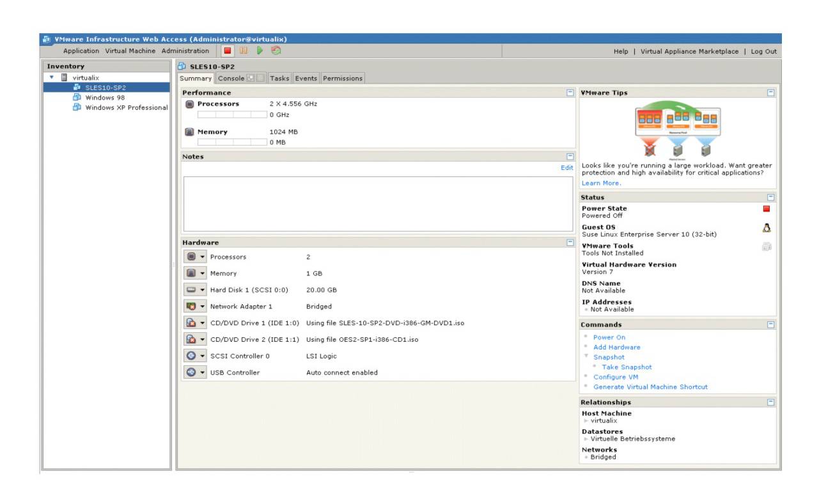Click the console pop-out icon in Console tab
Image resolution: width=819 pixels, height=504 pixels.
[x=251, y=79]
